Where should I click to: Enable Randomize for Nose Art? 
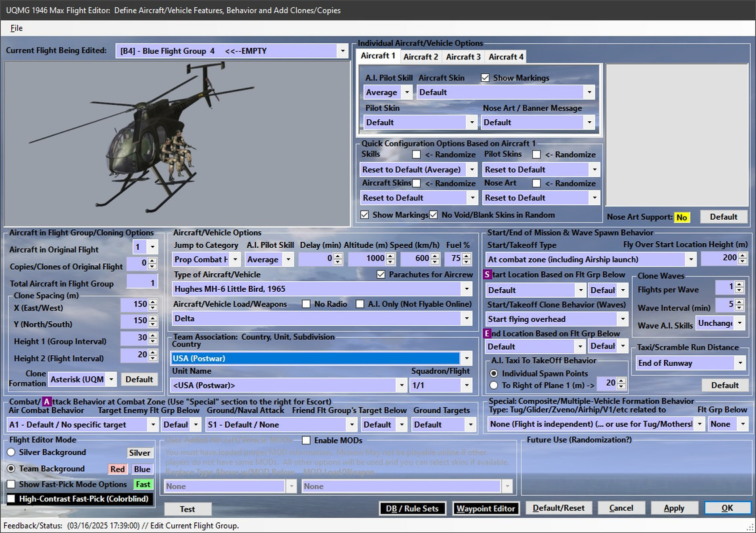click(x=536, y=183)
